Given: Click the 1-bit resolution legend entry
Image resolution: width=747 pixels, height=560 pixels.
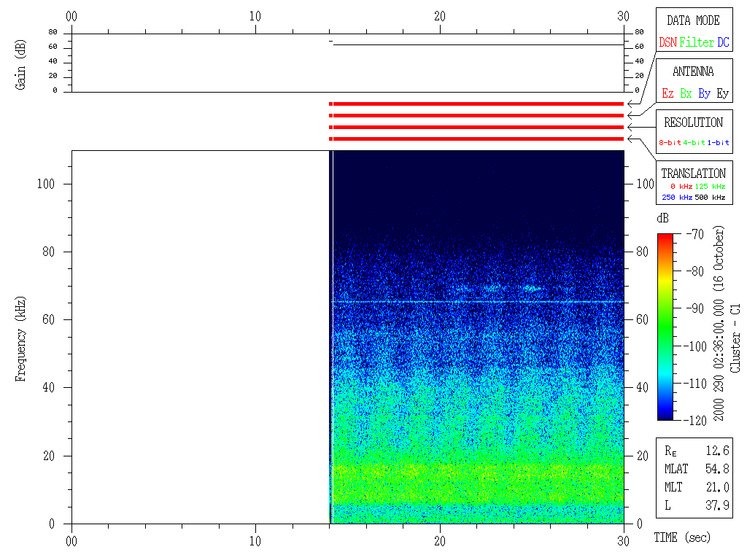Looking at the screenshot, I should (719, 143).
